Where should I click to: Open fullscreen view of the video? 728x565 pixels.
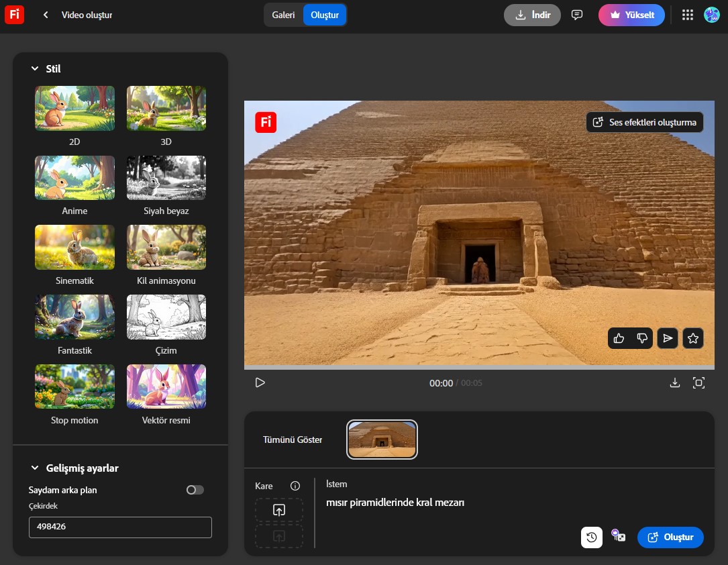(x=698, y=382)
